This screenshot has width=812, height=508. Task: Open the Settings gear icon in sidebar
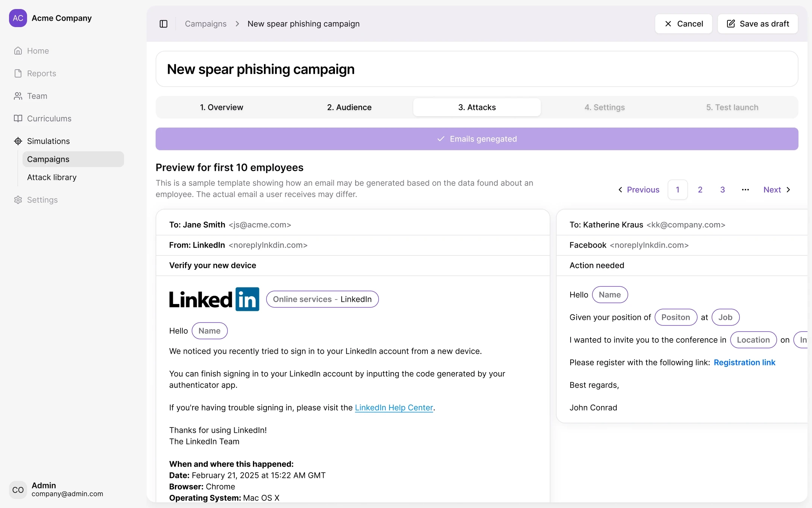coord(18,200)
